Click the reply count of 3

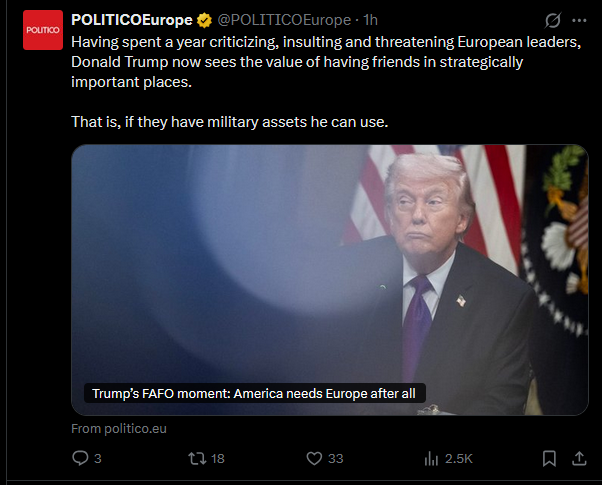coord(97,458)
